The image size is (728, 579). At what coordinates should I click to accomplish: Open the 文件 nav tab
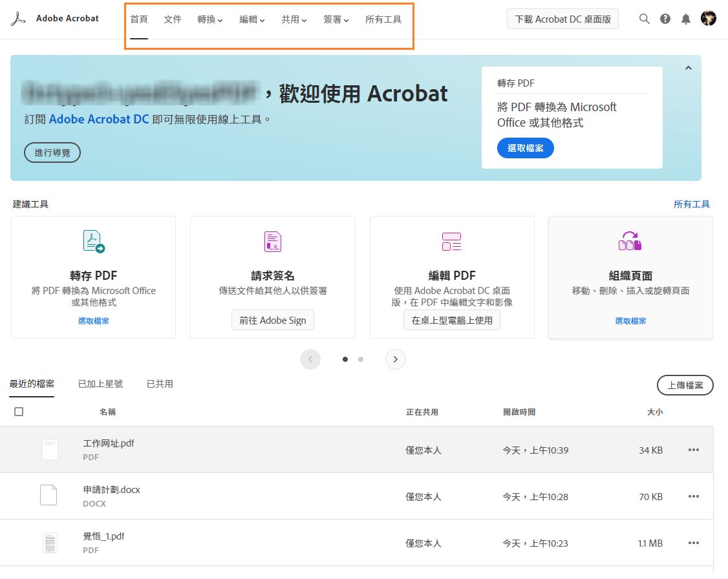(x=172, y=19)
